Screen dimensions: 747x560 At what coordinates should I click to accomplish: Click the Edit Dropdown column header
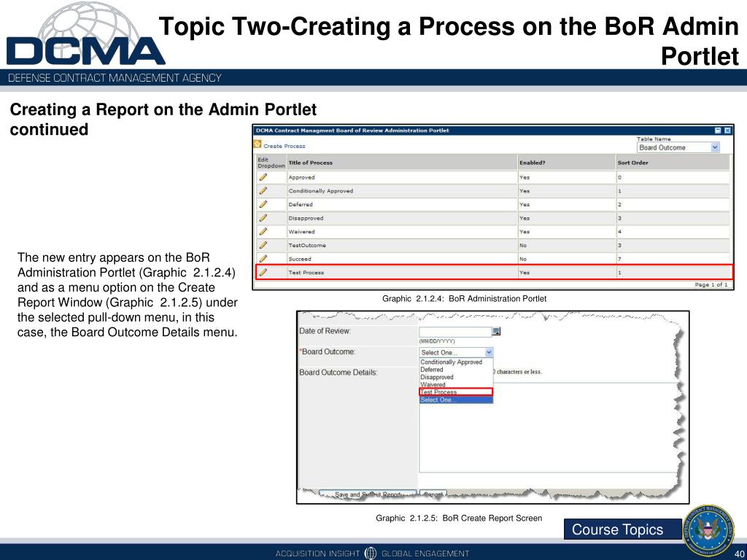click(x=271, y=163)
